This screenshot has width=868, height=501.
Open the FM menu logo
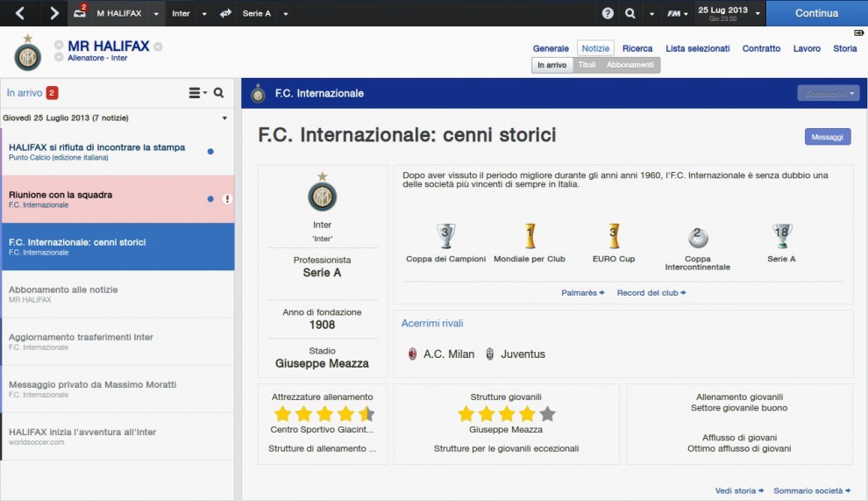pyautogui.click(x=677, y=13)
